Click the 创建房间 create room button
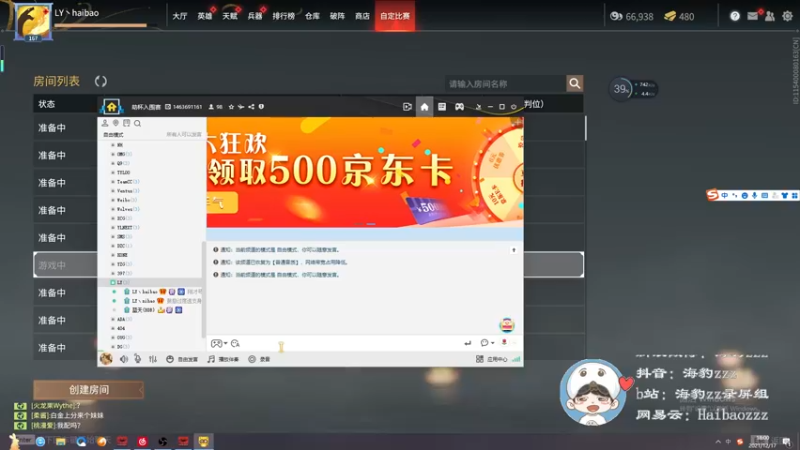 (88, 390)
